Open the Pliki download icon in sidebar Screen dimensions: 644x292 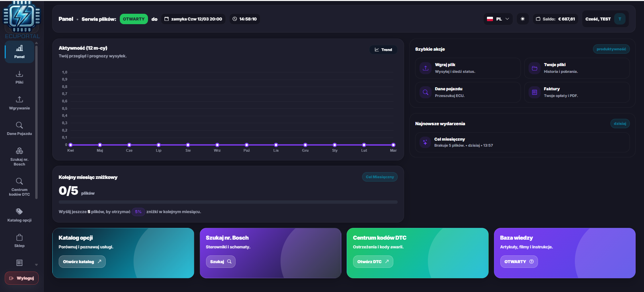coord(19,74)
